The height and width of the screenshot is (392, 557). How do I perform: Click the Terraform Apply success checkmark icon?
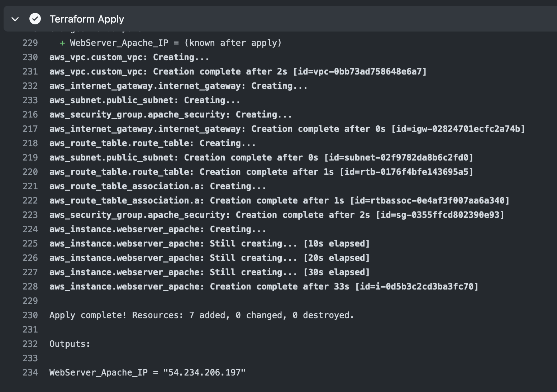[35, 19]
